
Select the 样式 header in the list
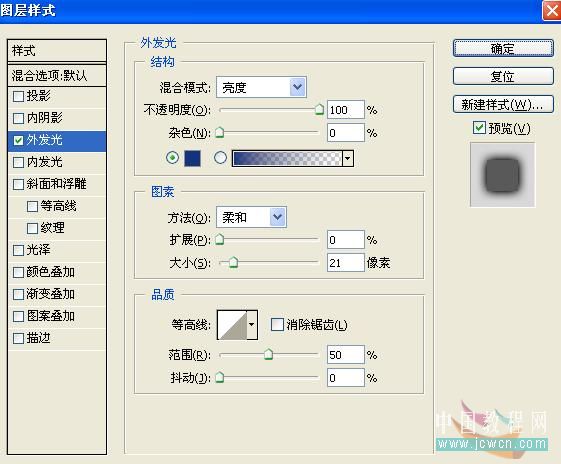click(57, 50)
